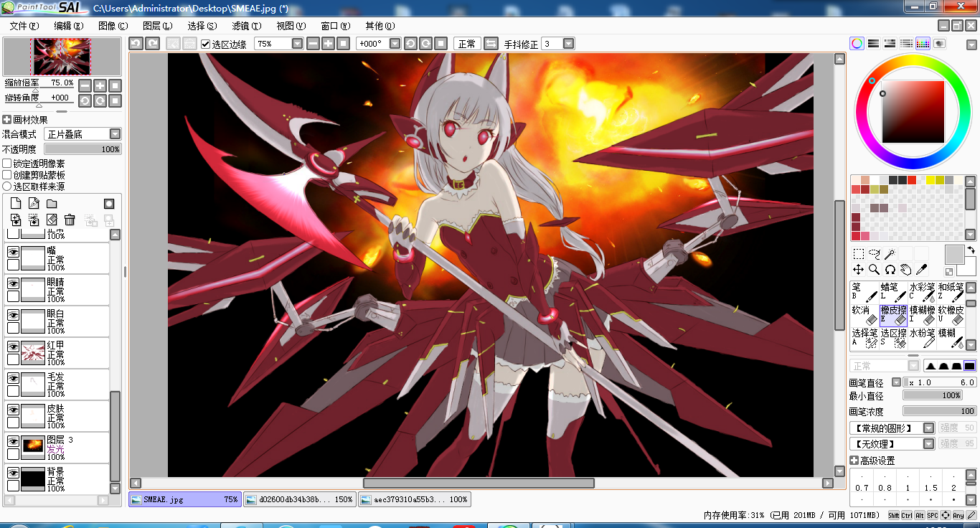Select the 皮肤 layer
980x528 pixels.
coord(57,416)
